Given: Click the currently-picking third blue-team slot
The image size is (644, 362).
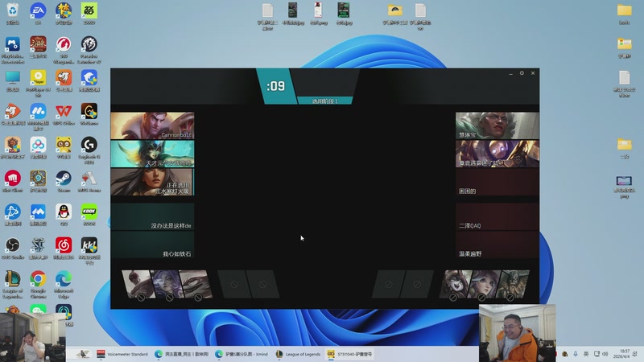Looking at the screenshot, I should (x=152, y=182).
